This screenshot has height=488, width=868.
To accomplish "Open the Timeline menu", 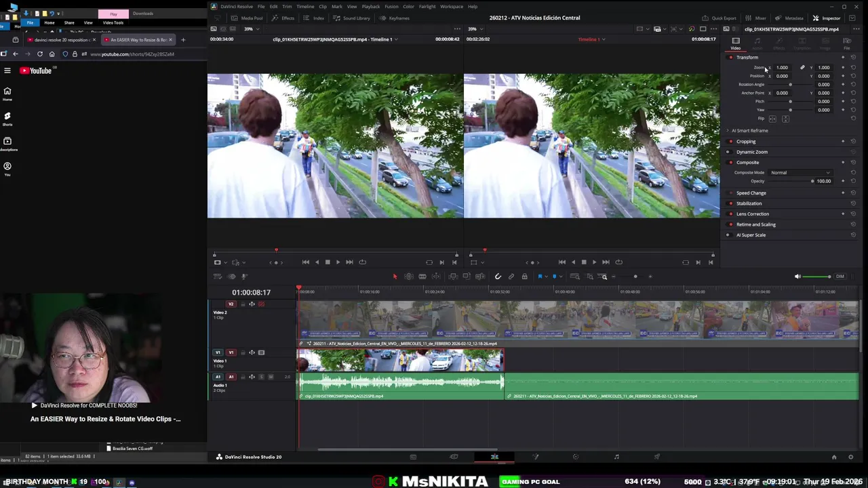I will click(x=305, y=7).
